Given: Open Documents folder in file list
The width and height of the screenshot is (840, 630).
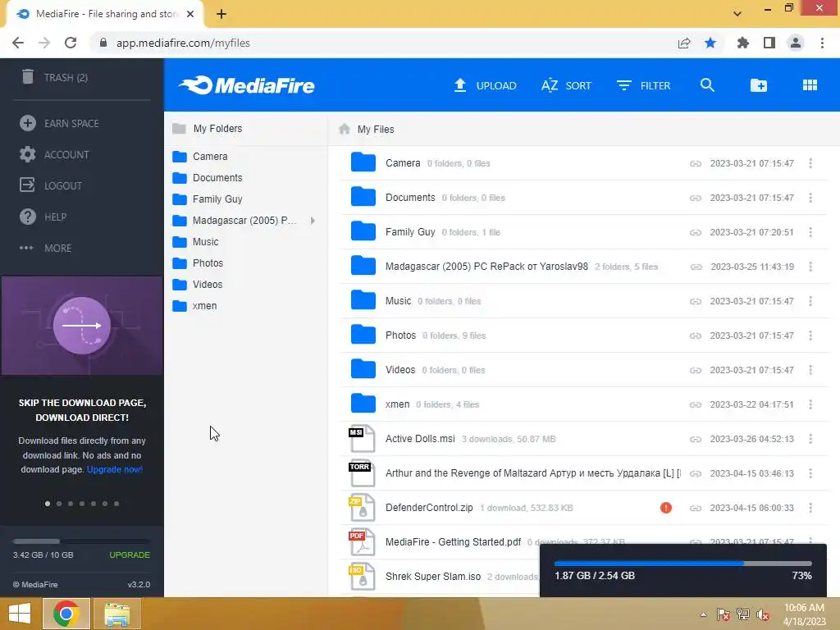Looking at the screenshot, I should (410, 197).
